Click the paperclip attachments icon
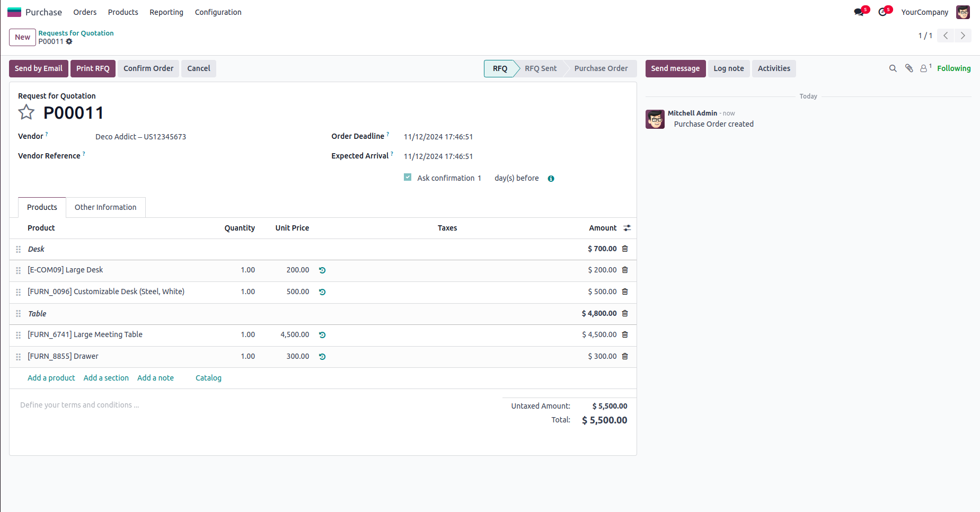This screenshot has height=512, width=980. tap(909, 68)
